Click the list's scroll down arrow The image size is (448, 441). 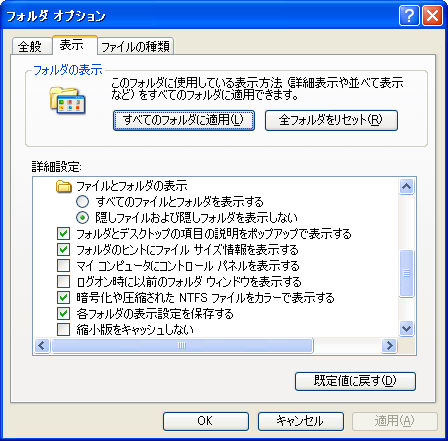coord(406,329)
